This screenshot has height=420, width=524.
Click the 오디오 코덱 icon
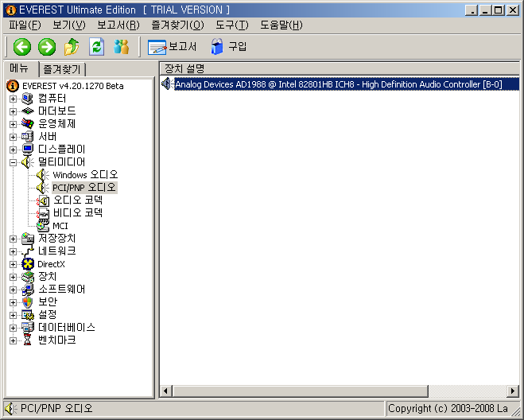click(x=43, y=200)
